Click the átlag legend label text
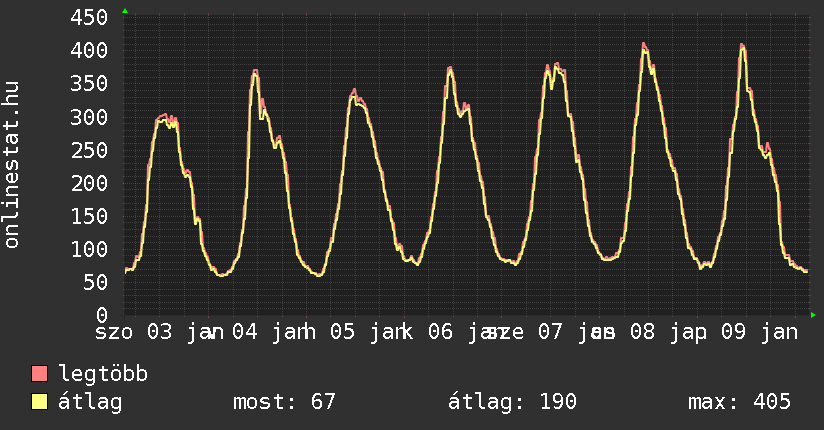The image size is (824, 430). click(x=91, y=402)
